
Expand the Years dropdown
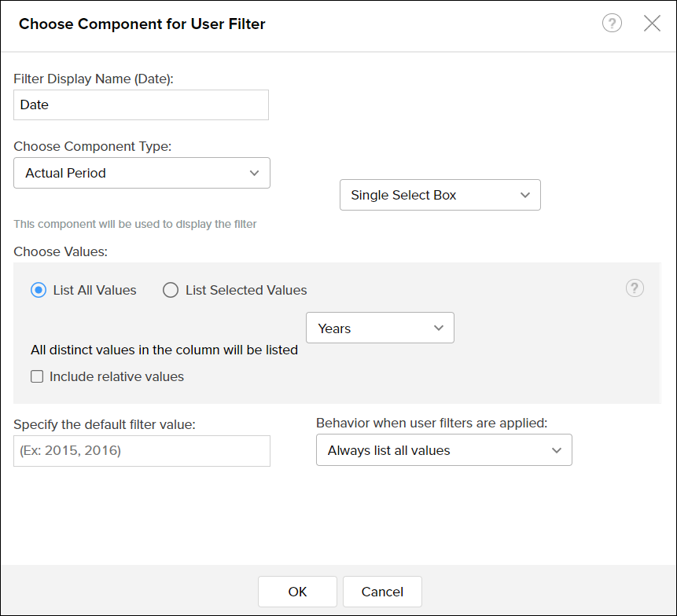coord(380,328)
